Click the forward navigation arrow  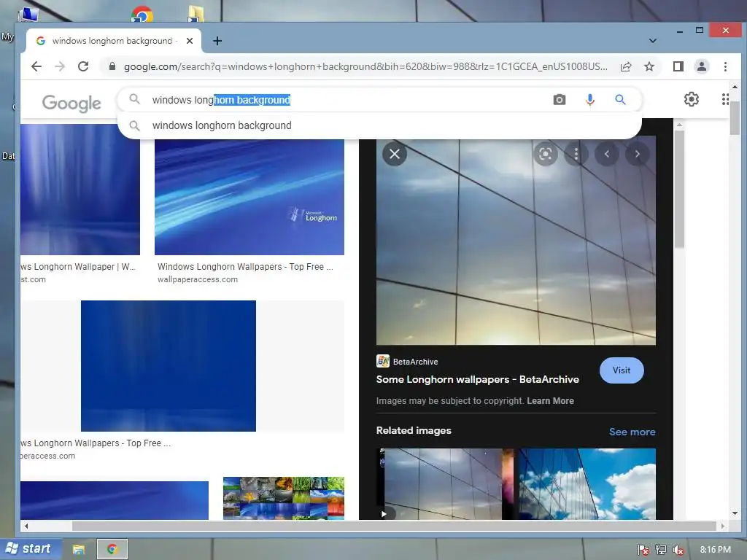point(60,66)
